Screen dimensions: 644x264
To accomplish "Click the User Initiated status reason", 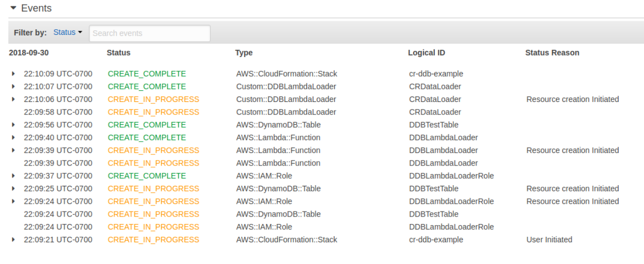I will click(x=549, y=239).
